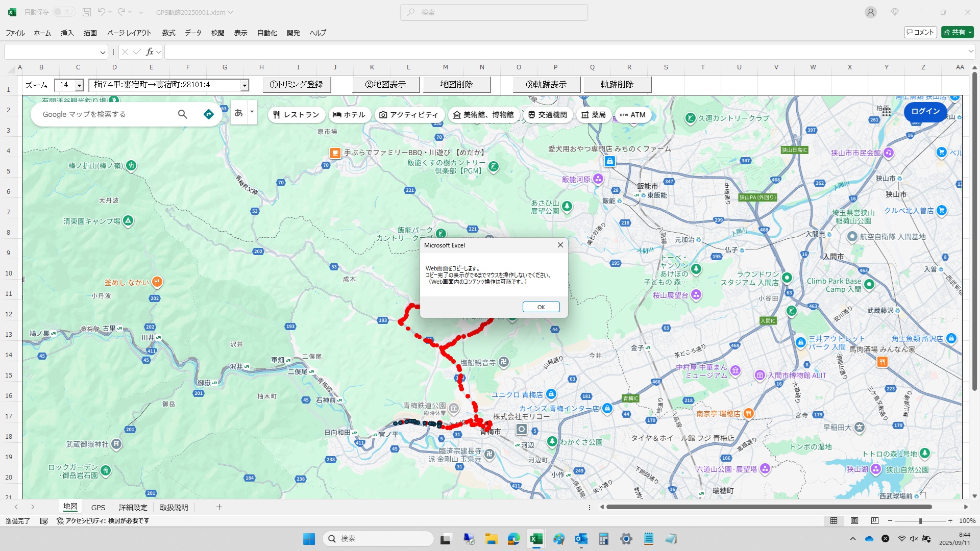This screenshot has width=980, height=551.
Task: Select the ATM filter chip
Action: [633, 115]
